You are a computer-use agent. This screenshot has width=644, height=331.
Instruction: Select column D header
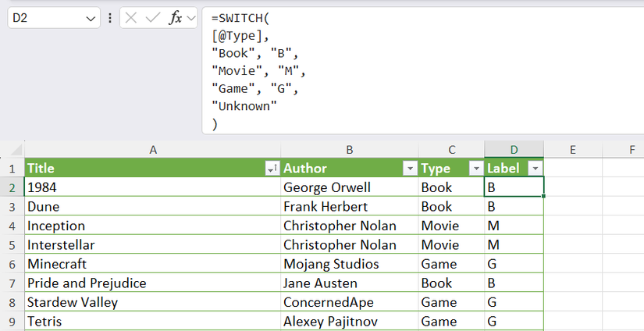(514, 150)
